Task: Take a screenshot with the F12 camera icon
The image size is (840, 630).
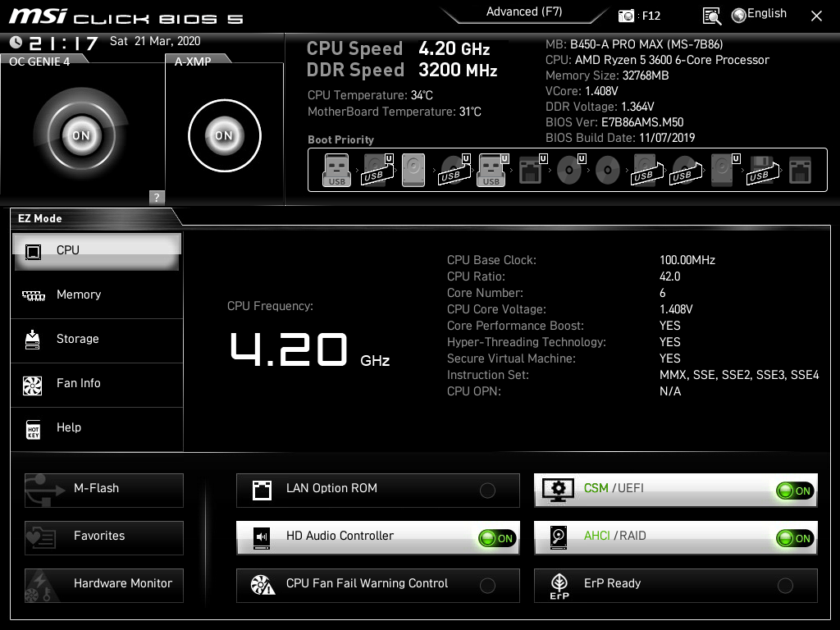Action: 626,16
